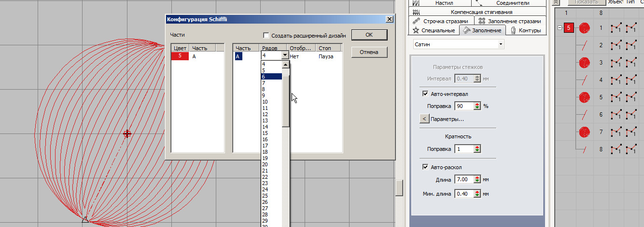Click the Отмена button
This screenshot has width=644, height=227.
click(x=369, y=52)
